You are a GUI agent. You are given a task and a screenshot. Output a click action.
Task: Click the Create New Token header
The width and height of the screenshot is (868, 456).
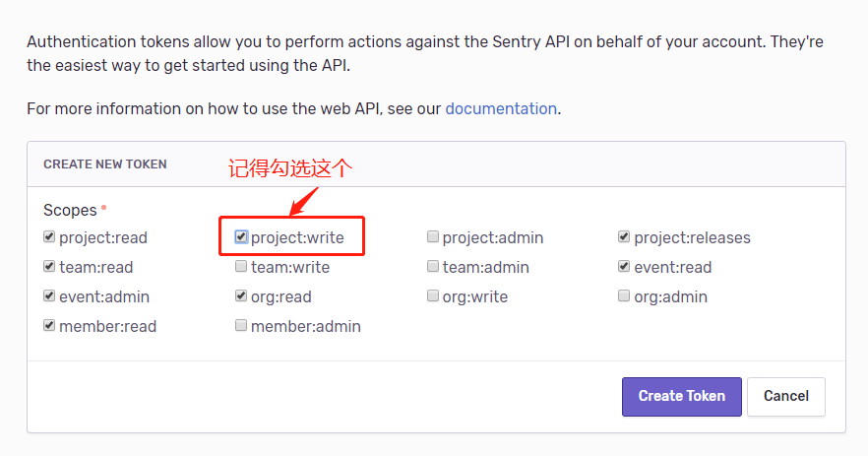pyautogui.click(x=105, y=164)
